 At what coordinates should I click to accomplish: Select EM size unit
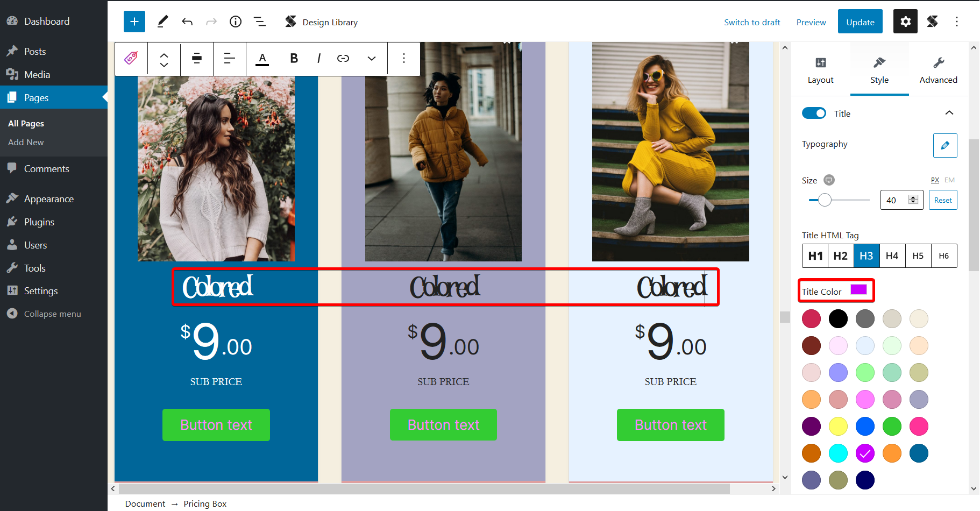(x=949, y=180)
